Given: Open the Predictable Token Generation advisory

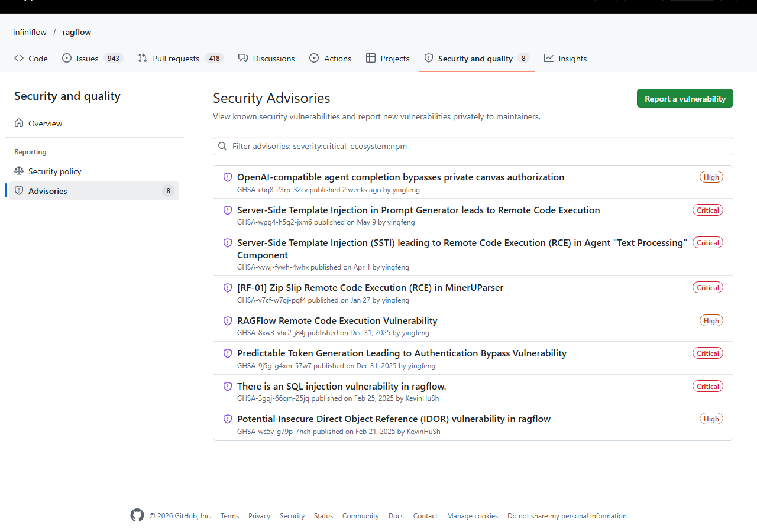Looking at the screenshot, I should pyautogui.click(x=402, y=353).
